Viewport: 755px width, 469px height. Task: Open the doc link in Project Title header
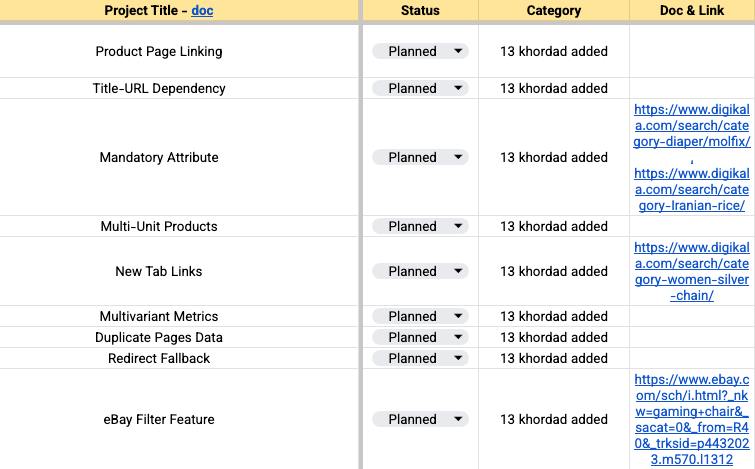[x=202, y=11]
